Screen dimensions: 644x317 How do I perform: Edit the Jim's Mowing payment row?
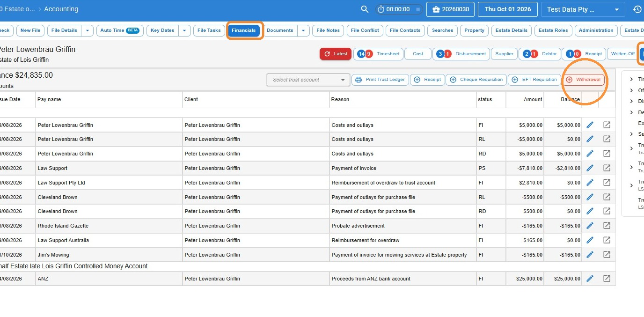tap(590, 255)
